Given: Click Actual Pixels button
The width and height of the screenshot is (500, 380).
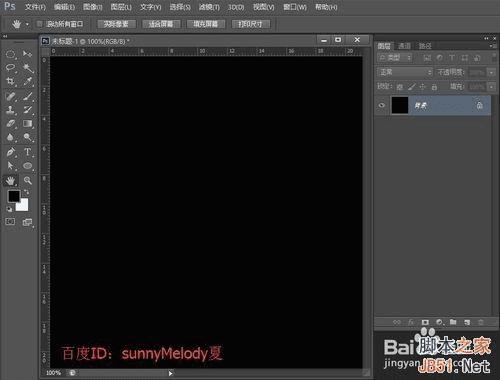Looking at the screenshot, I should click(116, 24).
